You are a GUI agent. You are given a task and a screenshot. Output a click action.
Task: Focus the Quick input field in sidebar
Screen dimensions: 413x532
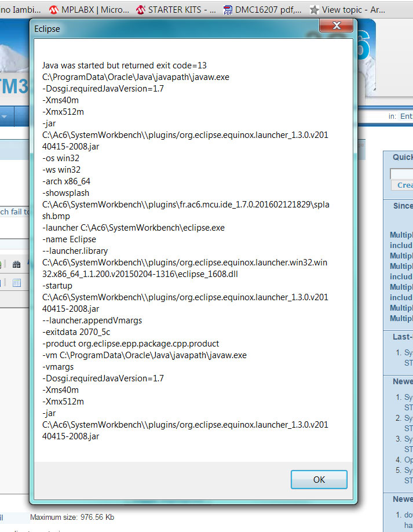coord(401,173)
